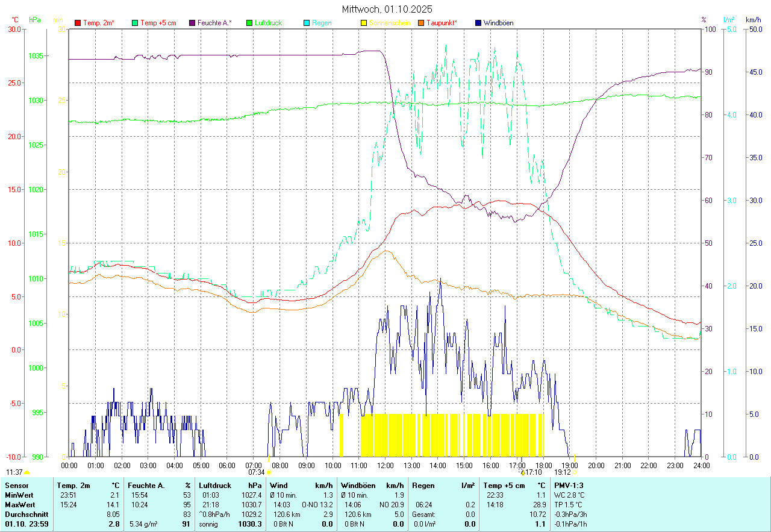Viewport: 771px width, 532px height.
Task: Click the dark blue Windböen legend square
Action: click(x=478, y=23)
